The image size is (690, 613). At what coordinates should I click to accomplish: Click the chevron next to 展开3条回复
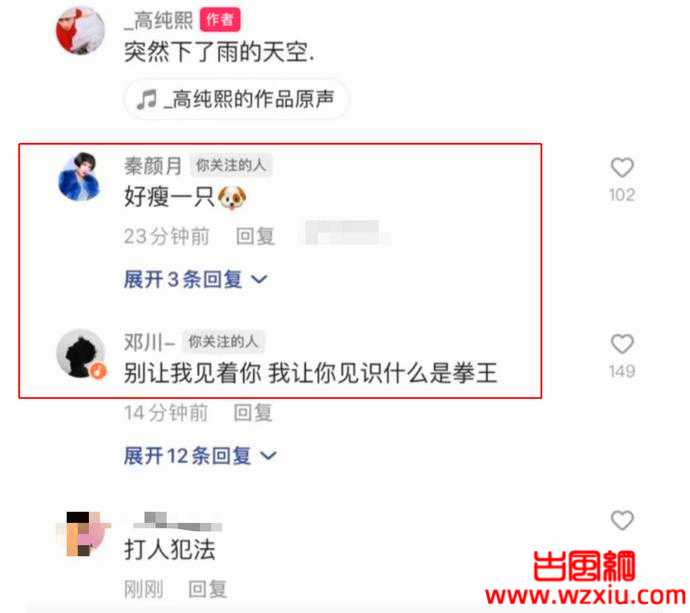[259, 279]
